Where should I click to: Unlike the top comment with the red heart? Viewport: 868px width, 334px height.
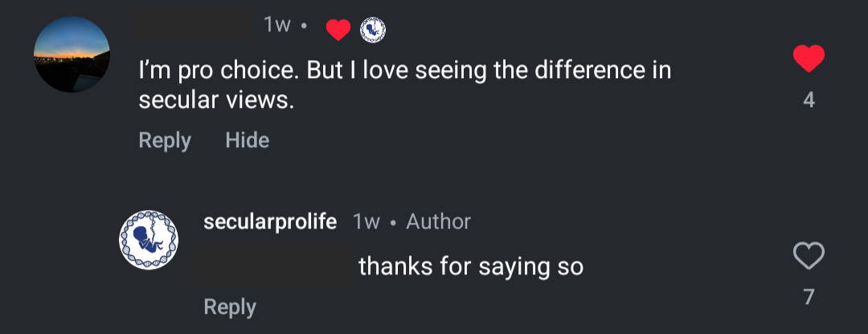pos(809,59)
